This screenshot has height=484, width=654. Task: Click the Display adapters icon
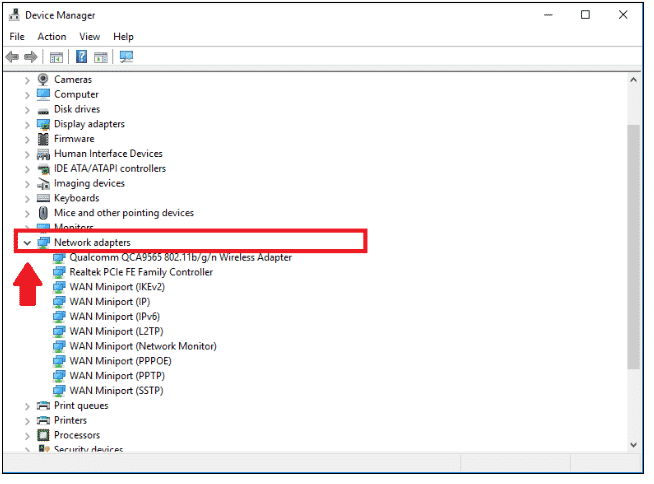pyautogui.click(x=43, y=124)
